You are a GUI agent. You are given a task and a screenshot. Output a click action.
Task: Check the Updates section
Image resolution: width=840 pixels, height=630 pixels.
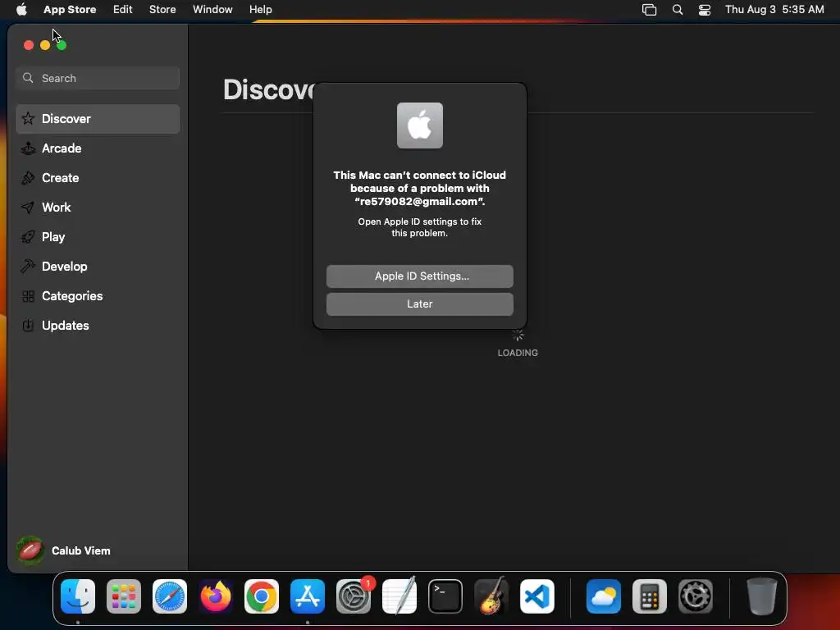point(98,325)
